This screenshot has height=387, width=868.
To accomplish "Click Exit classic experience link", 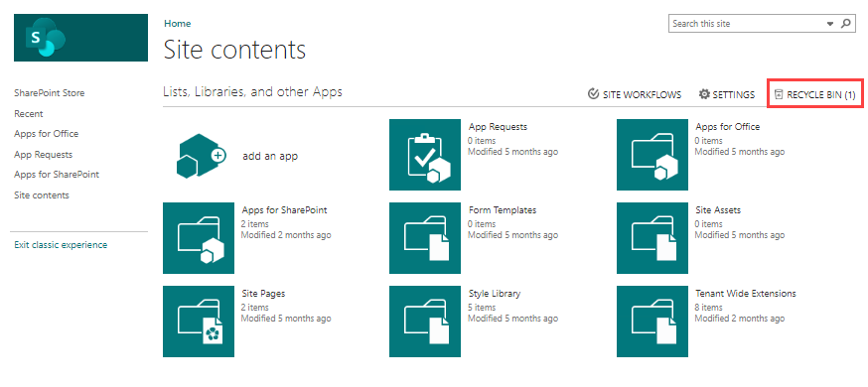I will coord(61,244).
